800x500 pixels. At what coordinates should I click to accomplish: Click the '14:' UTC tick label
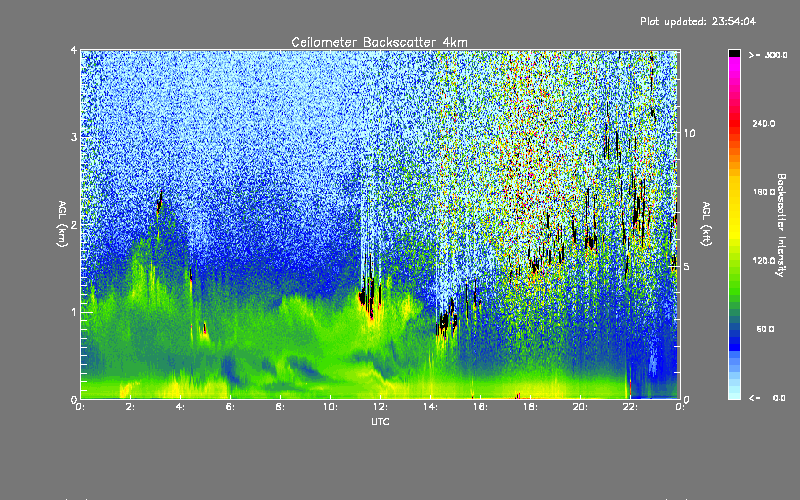(430, 407)
